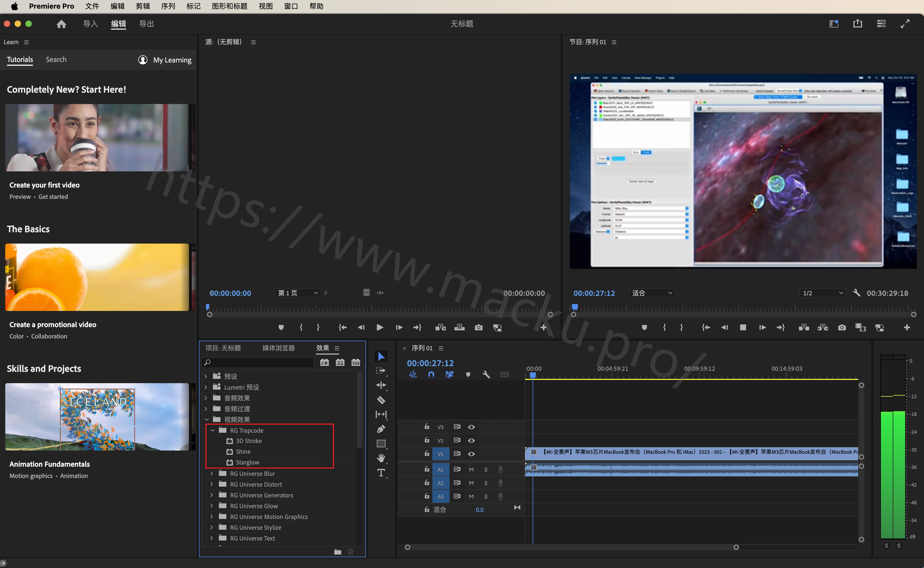Select the Razor tool
The height and width of the screenshot is (568, 924).
pyautogui.click(x=381, y=400)
